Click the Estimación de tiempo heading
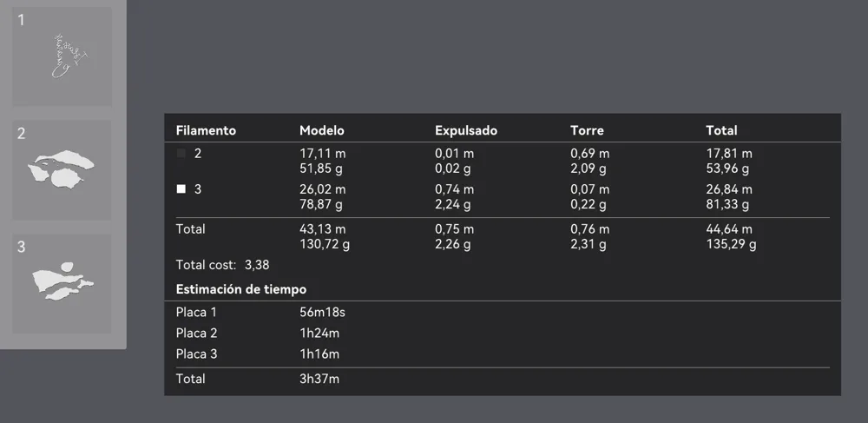This screenshot has width=868, height=423. [x=240, y=289]
